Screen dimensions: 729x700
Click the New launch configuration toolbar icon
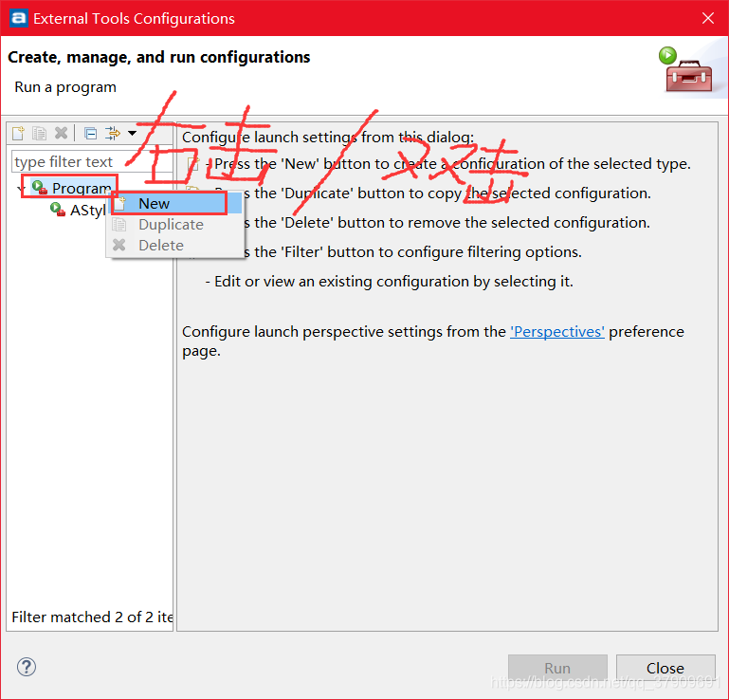coord(18,134)
